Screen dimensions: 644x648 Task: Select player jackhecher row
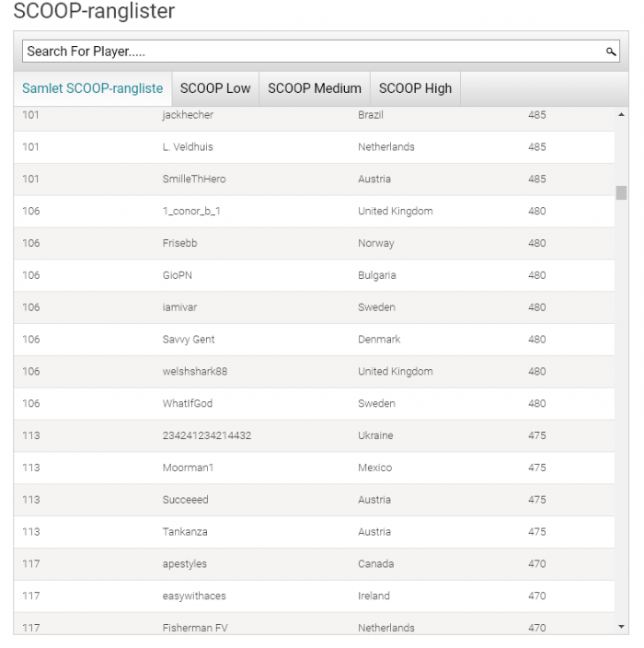point(188,115)
